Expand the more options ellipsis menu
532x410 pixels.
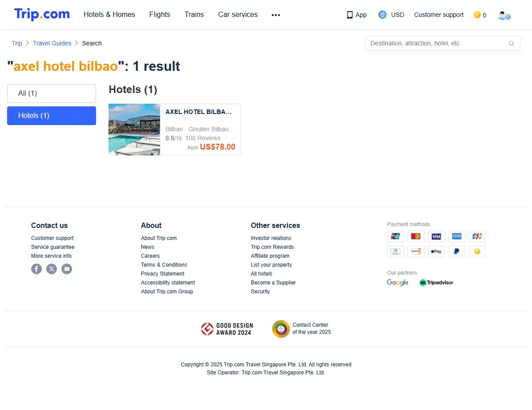276,15
